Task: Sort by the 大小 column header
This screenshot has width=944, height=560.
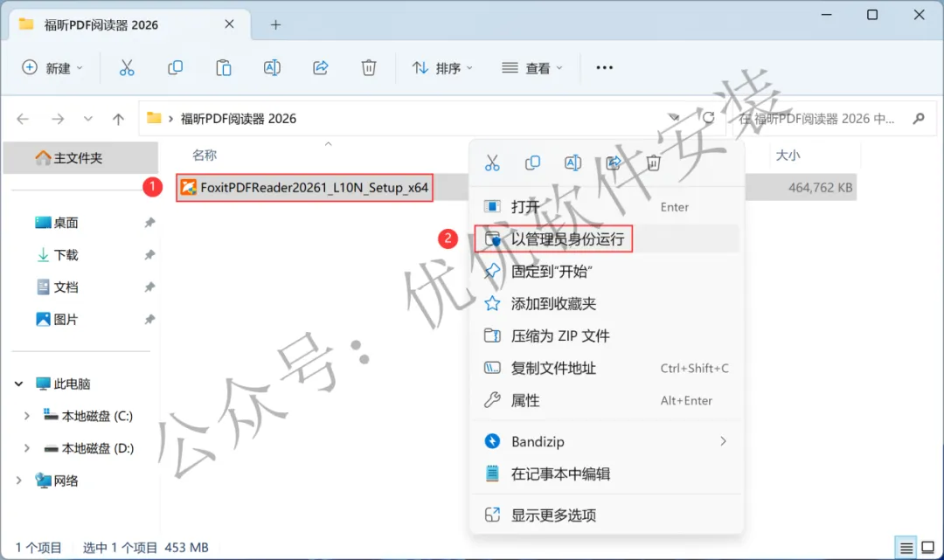Action: 788,156
